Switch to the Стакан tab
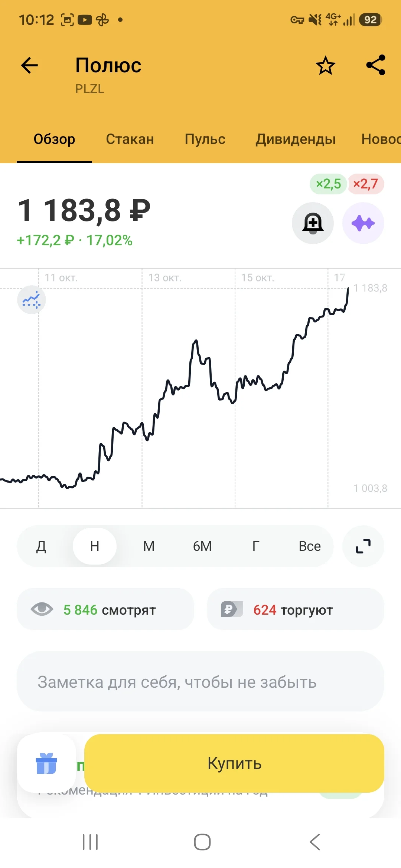 (130, 139)
